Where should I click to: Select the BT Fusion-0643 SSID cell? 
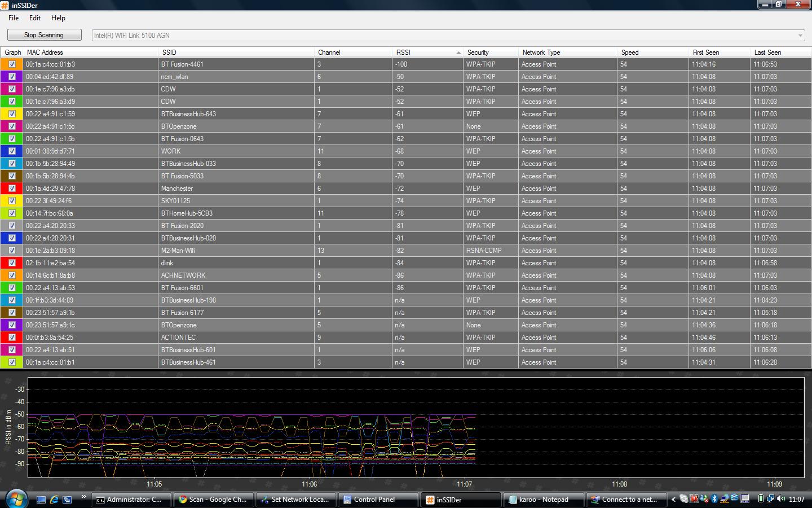(x=236, y=139)
